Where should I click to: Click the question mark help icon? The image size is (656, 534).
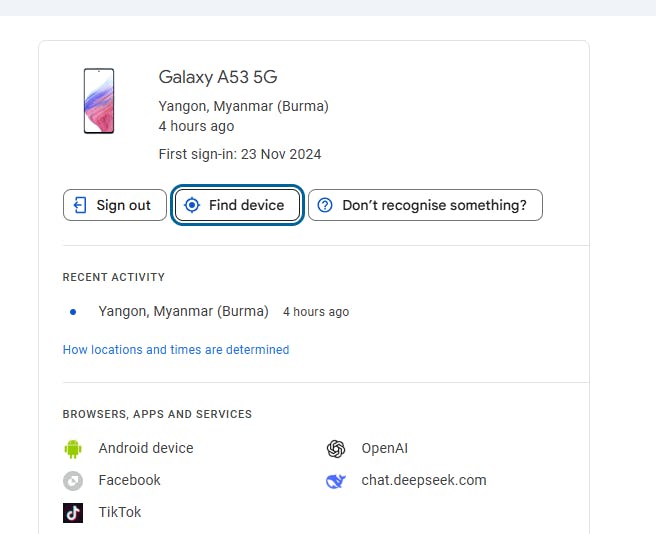tap(325, 205)
